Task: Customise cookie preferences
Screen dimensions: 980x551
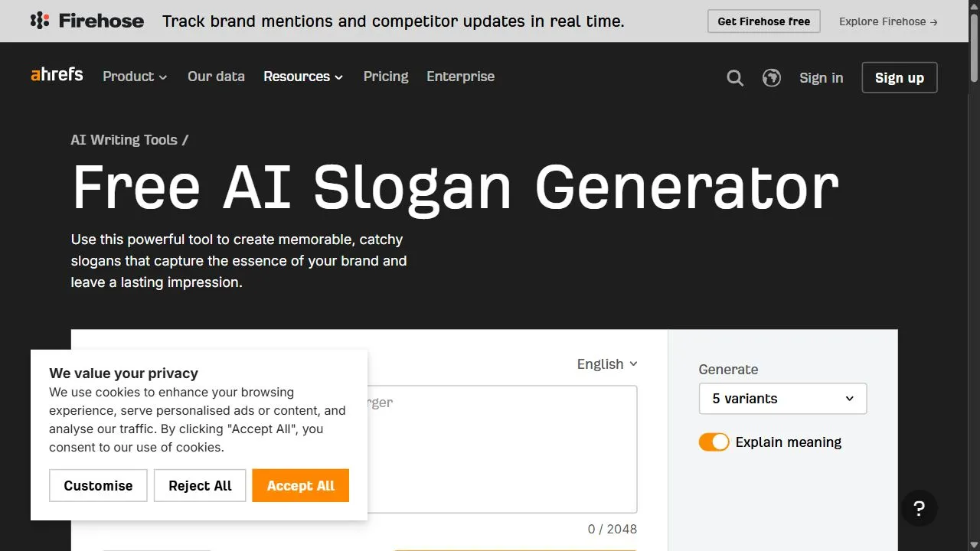Action: (x=98, y=486)
